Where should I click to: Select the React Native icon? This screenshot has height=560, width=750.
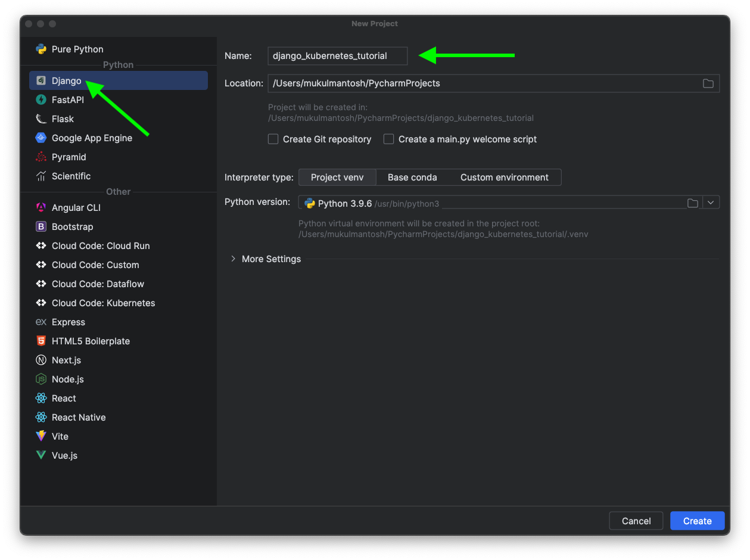click(41, 417)
